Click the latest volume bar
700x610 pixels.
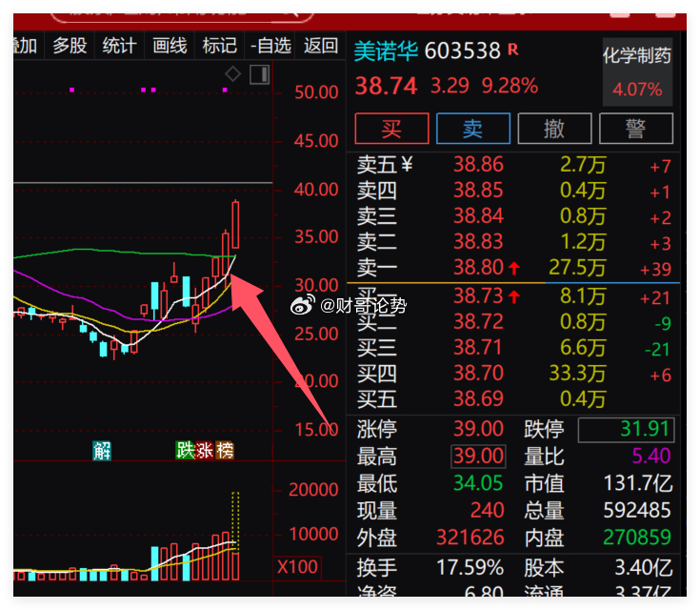[235, 566]
